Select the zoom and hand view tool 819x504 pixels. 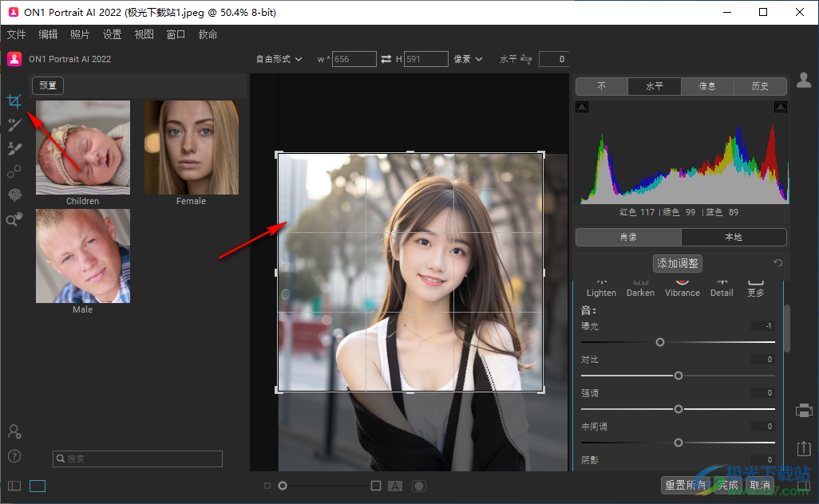click(14, 219)
